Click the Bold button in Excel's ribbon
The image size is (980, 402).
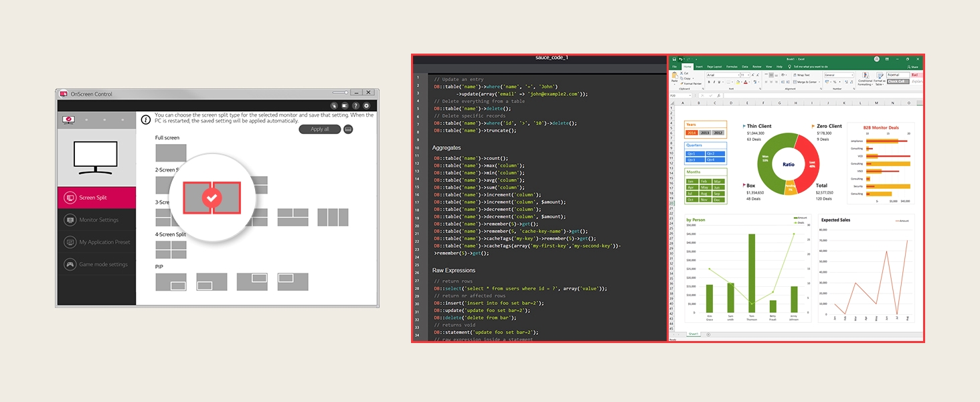point(709,82)
